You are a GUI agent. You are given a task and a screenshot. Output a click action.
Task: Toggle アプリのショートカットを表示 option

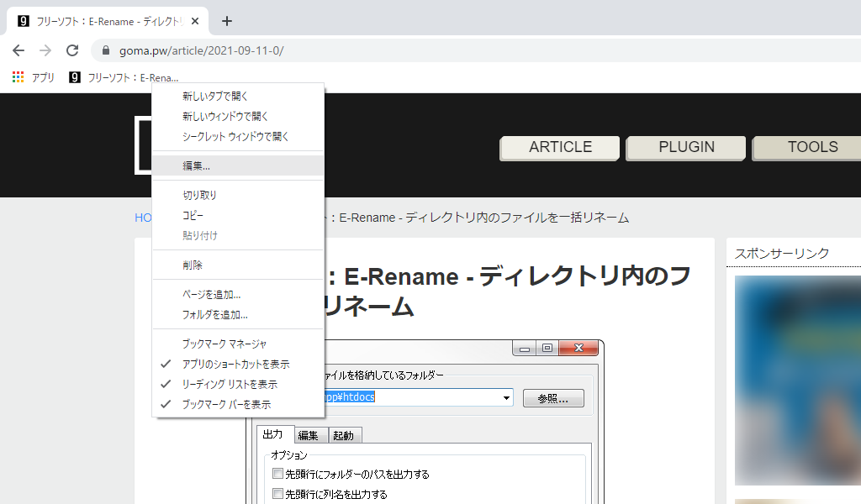coord(235,364)
